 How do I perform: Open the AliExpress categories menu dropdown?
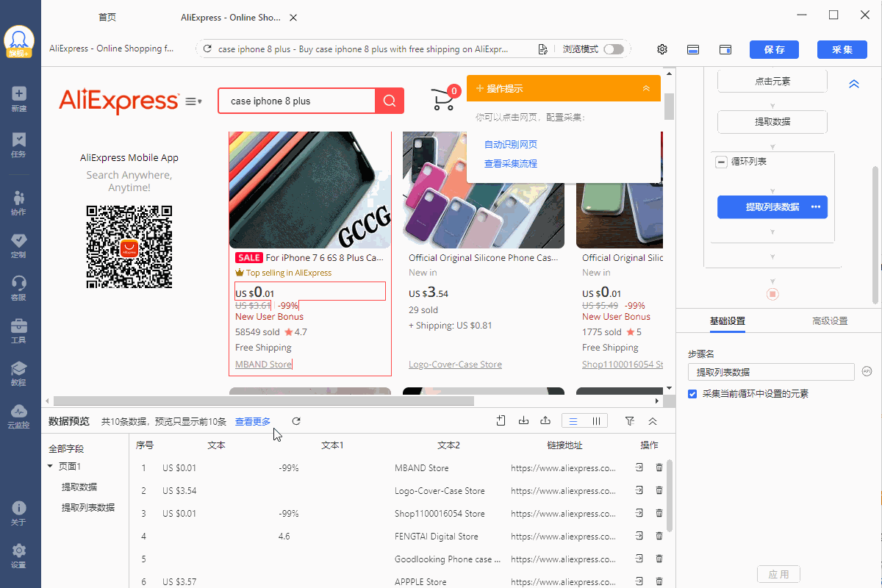(x=194, y=101)
